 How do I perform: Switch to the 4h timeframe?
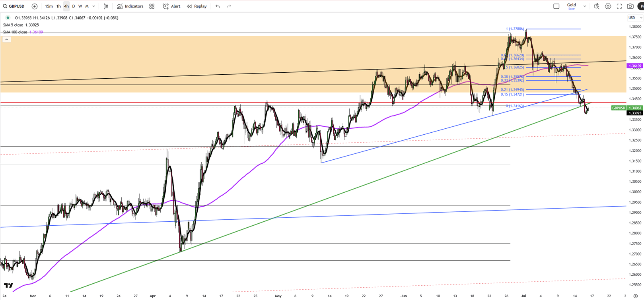pyautogui.click(x=66, y=6)
